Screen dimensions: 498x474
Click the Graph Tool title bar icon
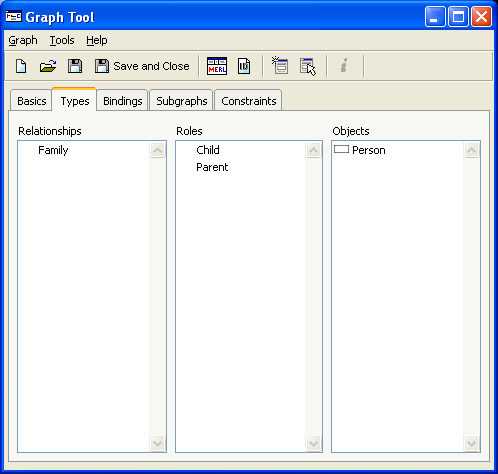[14, 16]
